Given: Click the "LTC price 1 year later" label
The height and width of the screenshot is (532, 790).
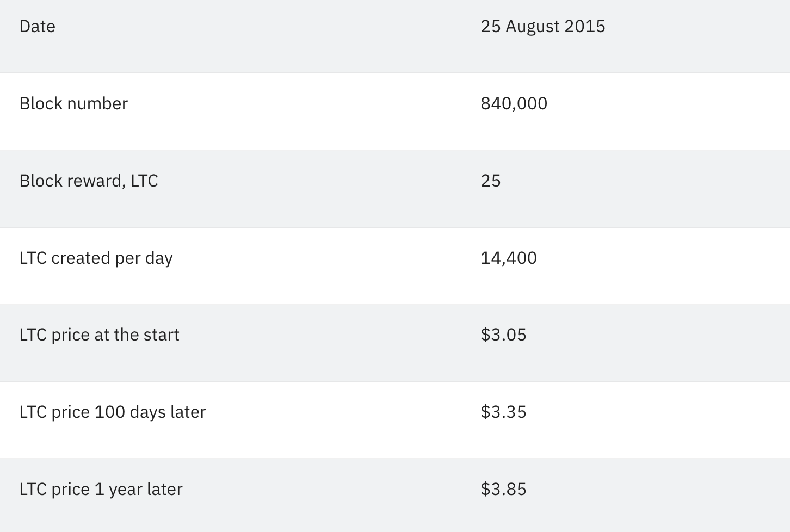Looking at the screenshot, I should tap(101, 490).
